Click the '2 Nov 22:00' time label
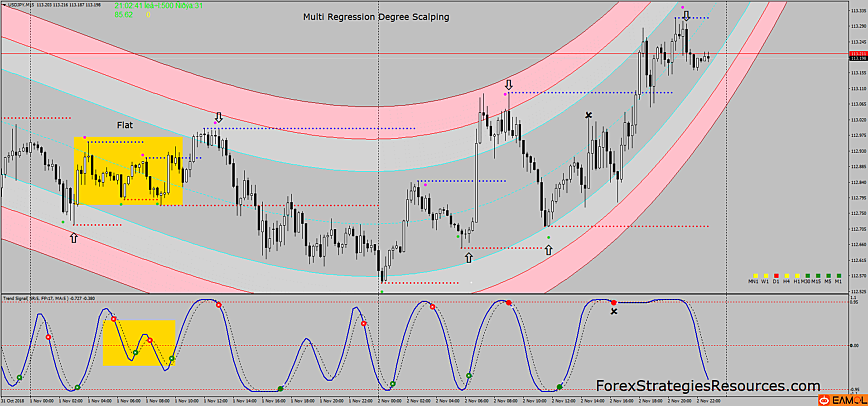This screenshot has width=868, height=406. tap(709, 401)
